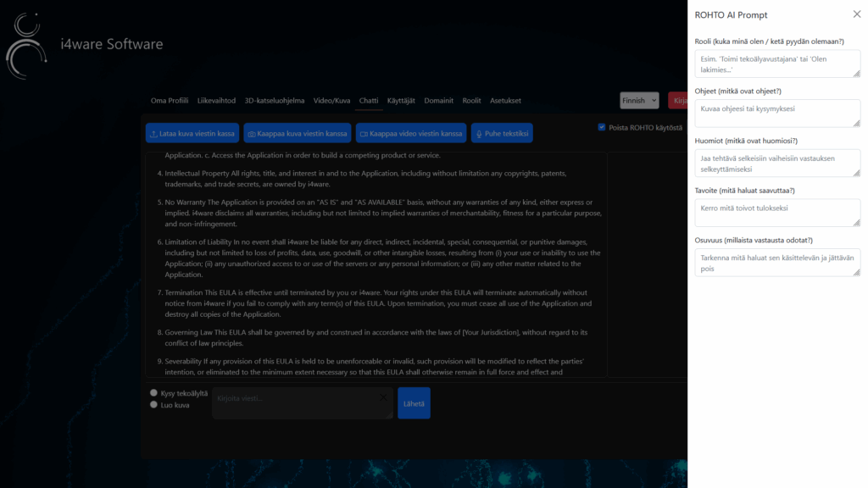Click the red Kirjaudu button
This screenshot has width=868, height=488.
[678, 100]
